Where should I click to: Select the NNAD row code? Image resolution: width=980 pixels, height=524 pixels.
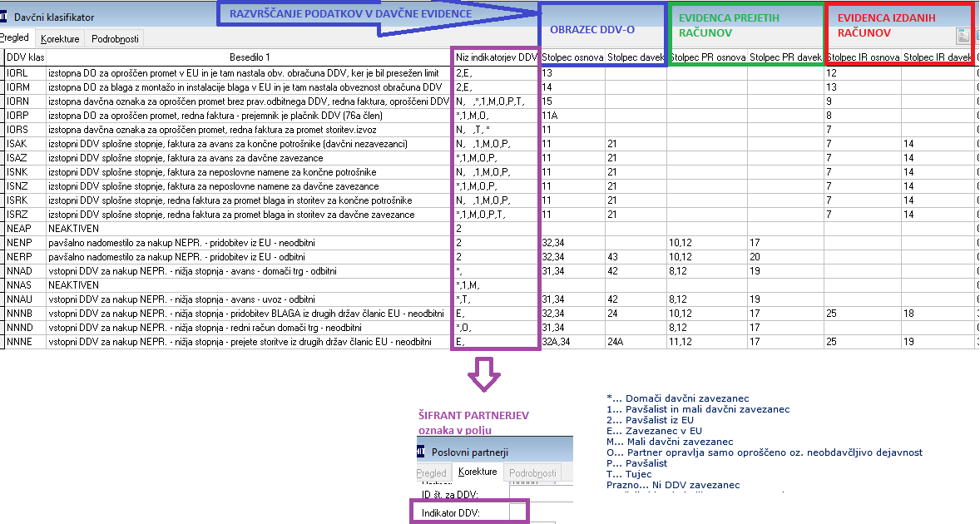click(19, 271)
